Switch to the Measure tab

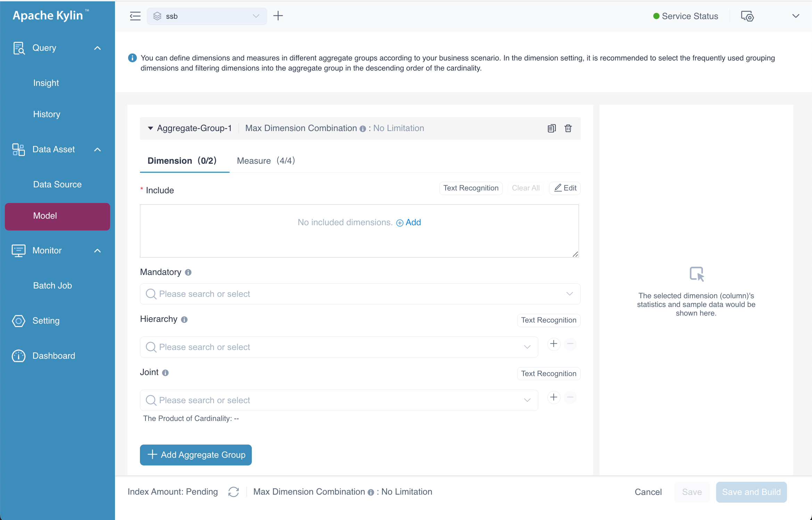pyautogui.click(x=266, y=161)
